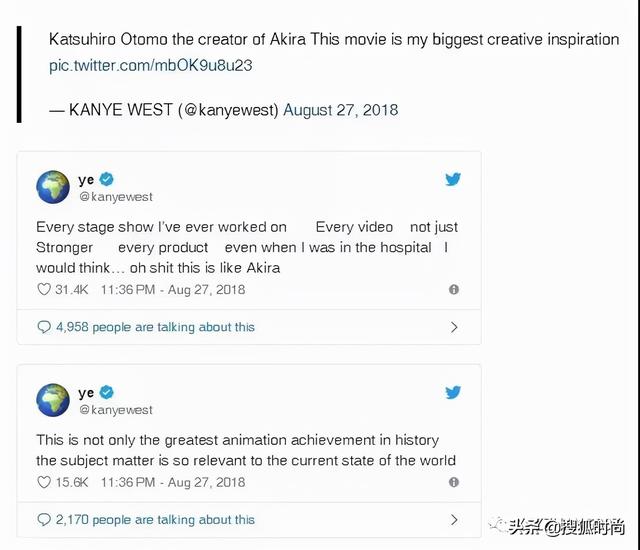This screenshot has height=550, width=640.
Task: Open pic.twitter.com/mbOK9u8u23 link
Action: (x=150, y=66)
